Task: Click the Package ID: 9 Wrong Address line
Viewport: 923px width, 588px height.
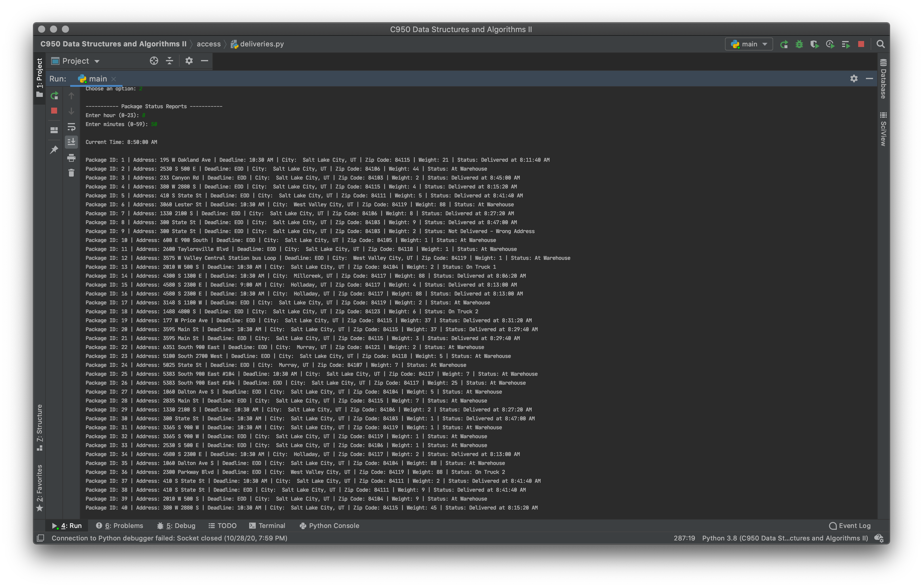Action: [310, 231]
